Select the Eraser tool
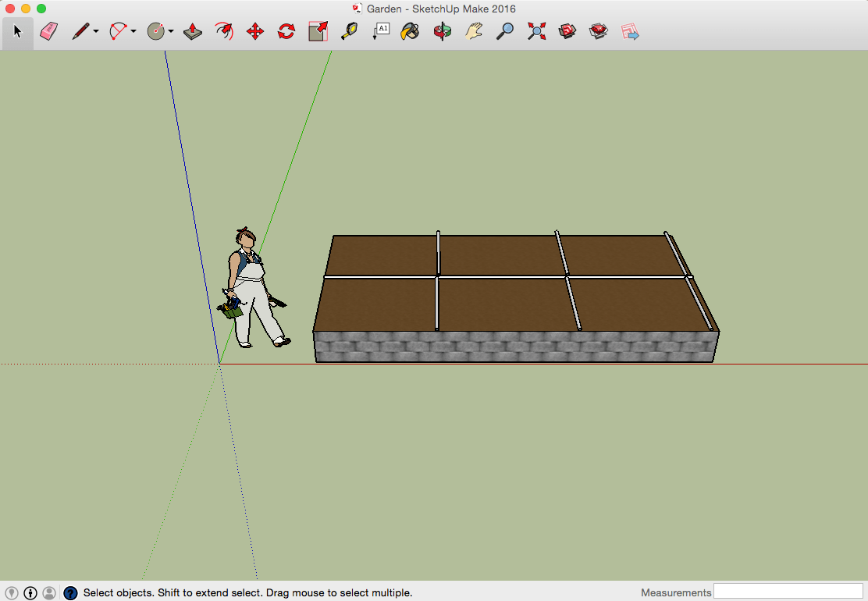Image resolution: width=868 pixels, height=601 pixels. click(48, 31)
